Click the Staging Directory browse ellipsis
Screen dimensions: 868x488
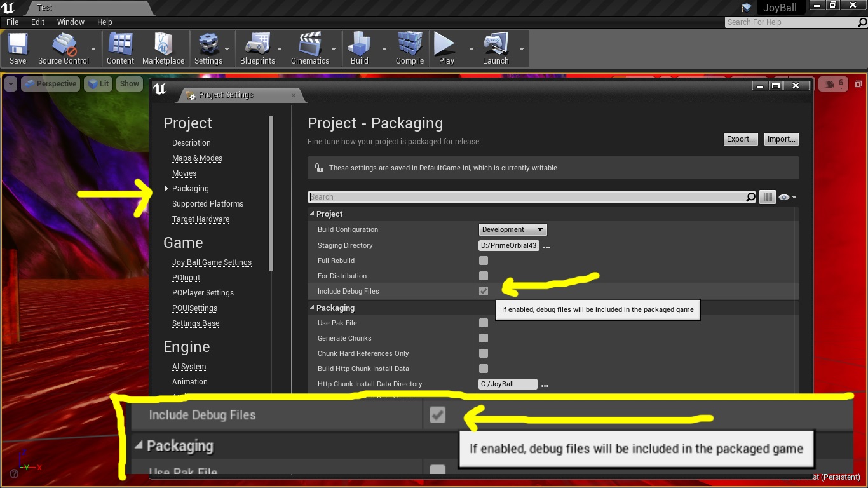pos(546,247)
